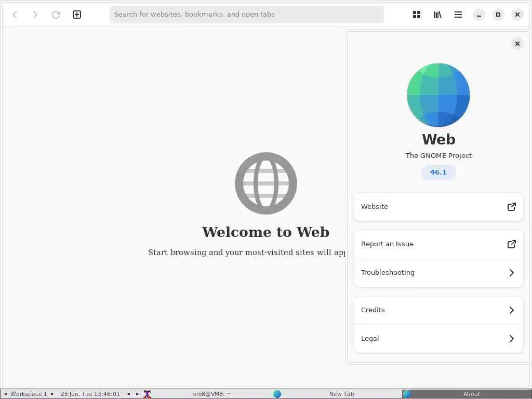Click left taskbar scroll arrow near clock
The height and width of the screenshot is (399, 532).
pos(128,394)
